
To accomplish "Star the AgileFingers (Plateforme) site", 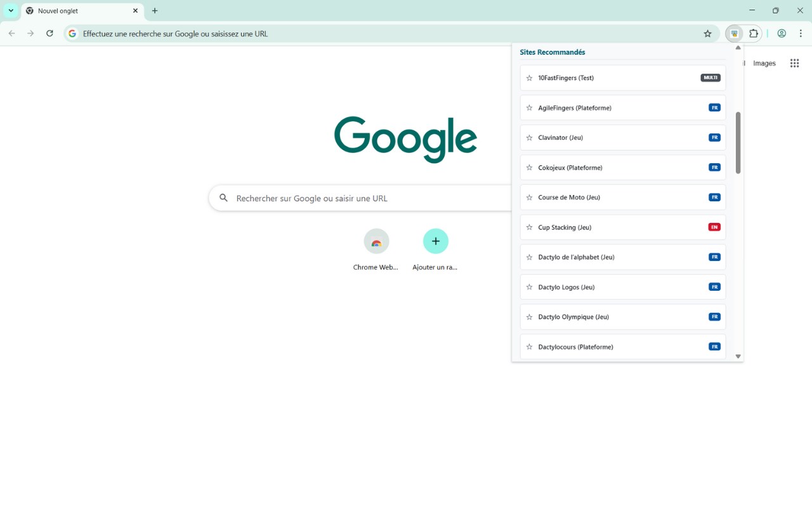I will point(529,108).
